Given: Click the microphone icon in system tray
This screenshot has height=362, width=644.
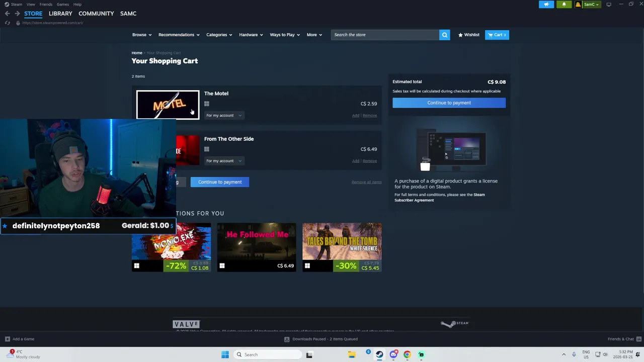Looking at the screenshot, I should [x=574, y=354].
